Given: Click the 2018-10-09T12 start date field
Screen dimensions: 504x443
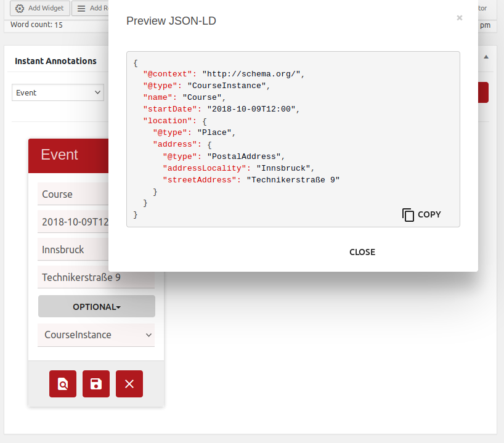Looking at the screenshot, I should [x=73, y=222].
